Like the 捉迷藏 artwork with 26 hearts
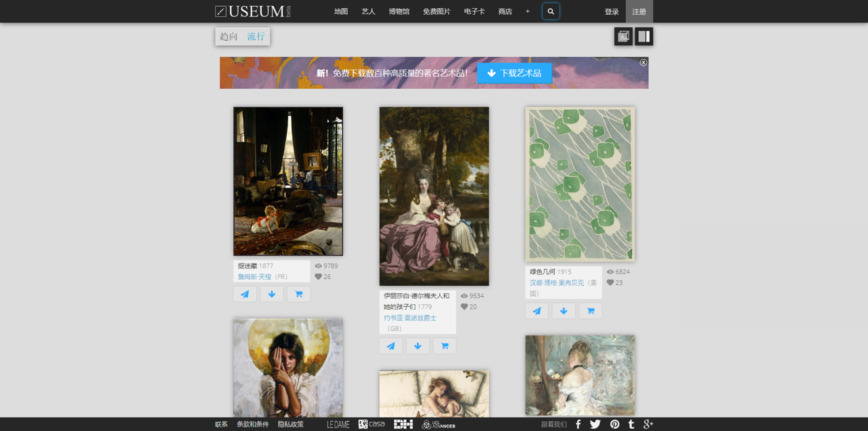868x431 pixels. [x=318, y=276]
